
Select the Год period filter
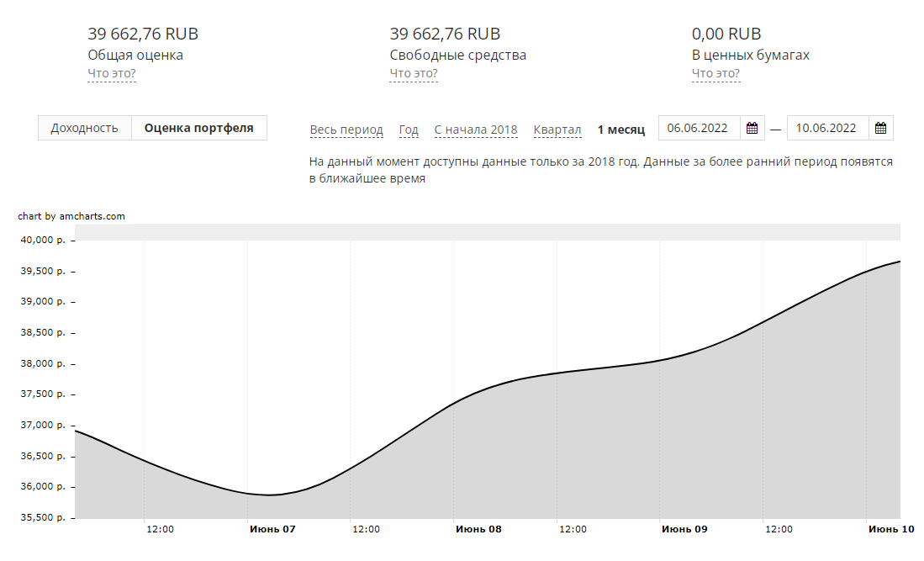pyautogui.click(x=409, y=130)
